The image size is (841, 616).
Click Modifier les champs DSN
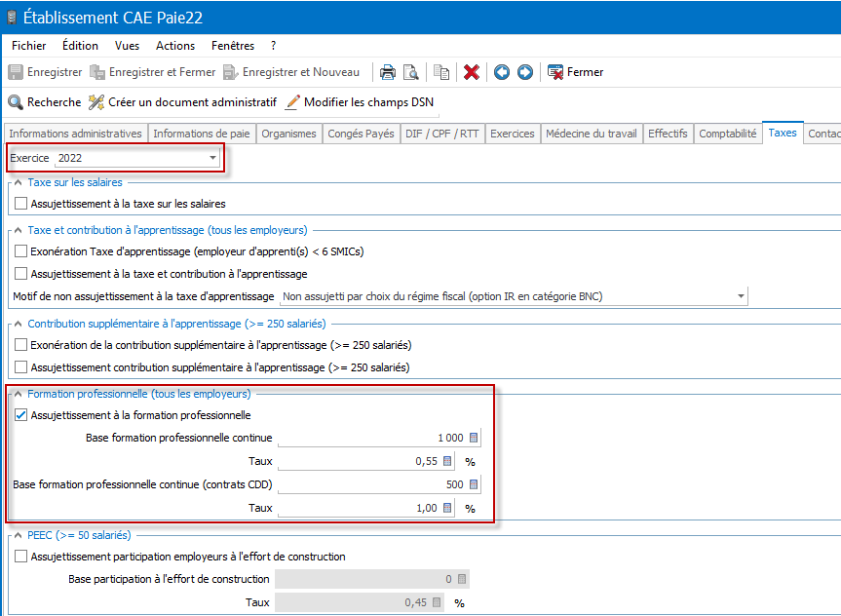coord(360,102)
